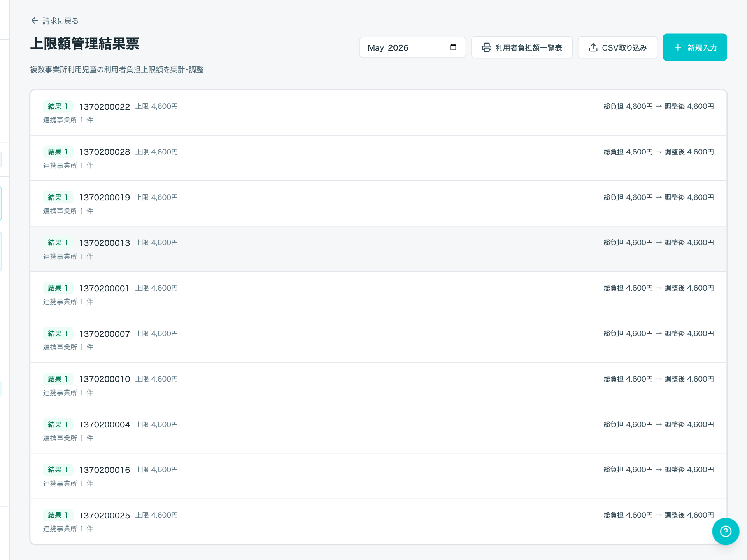Click the 新規入力 button

(x=695, y=47)
